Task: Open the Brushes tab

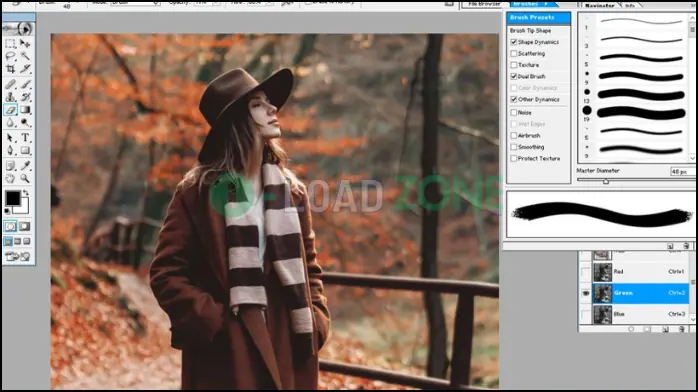Action: click(x=531, y=4)
